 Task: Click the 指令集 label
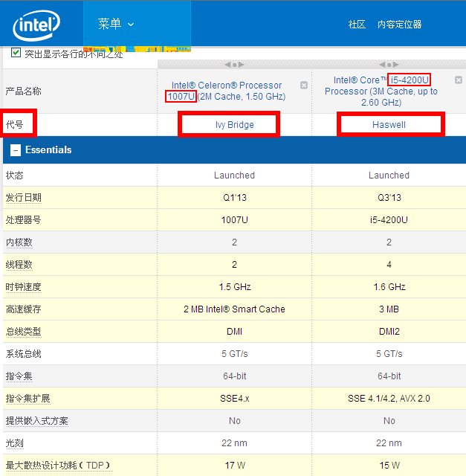click(x=19, y=376)
